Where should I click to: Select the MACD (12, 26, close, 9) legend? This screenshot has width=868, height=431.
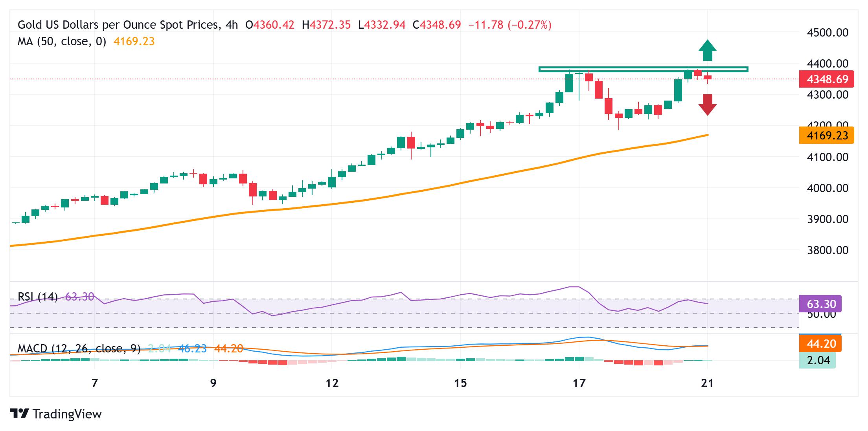tap(79, 348)
